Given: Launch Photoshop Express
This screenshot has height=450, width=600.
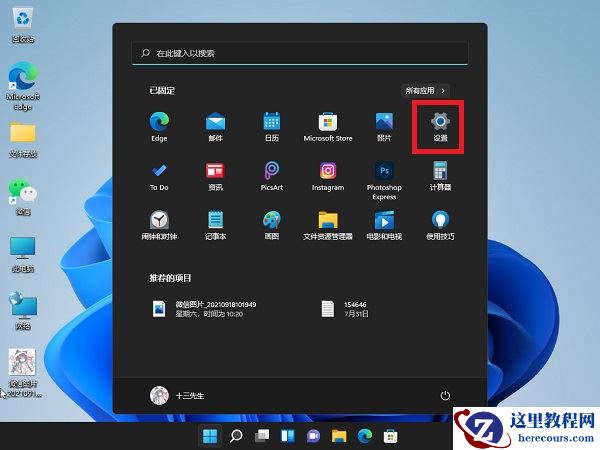Looking at the screenshot, I should [384, 181].
